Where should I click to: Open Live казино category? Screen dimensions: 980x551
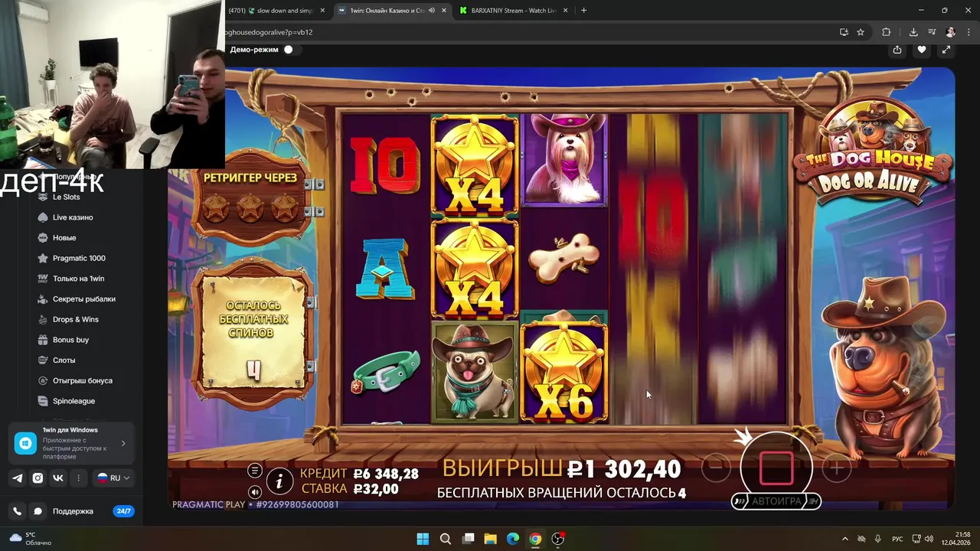point(73,217)
